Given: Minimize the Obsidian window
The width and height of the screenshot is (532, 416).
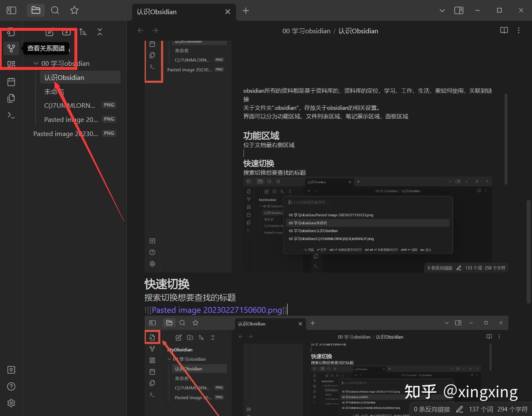Looking at the screenshot, I should click(478, 10).
